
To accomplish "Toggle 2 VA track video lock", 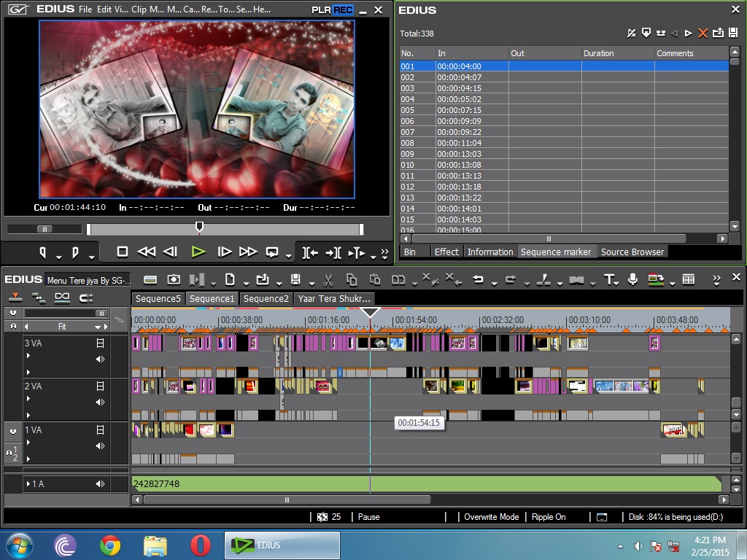I will pyautogui.click(x=100, y=386).
